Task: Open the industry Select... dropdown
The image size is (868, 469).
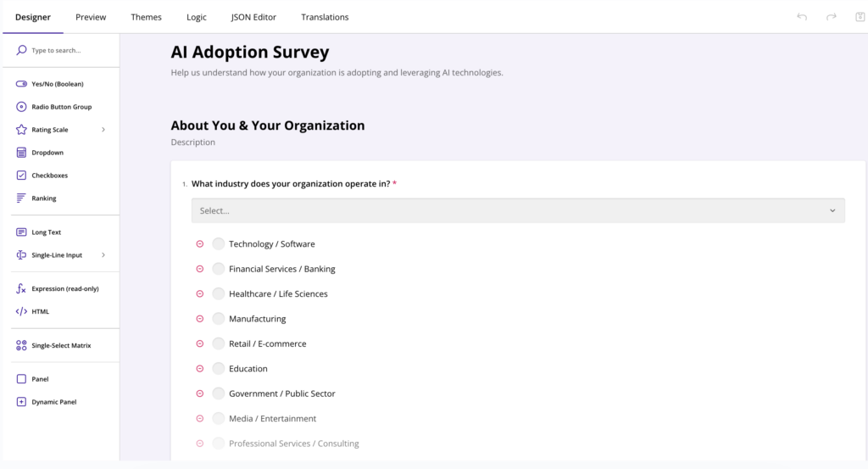Action: pyautogui.click(x=517, y=210)
